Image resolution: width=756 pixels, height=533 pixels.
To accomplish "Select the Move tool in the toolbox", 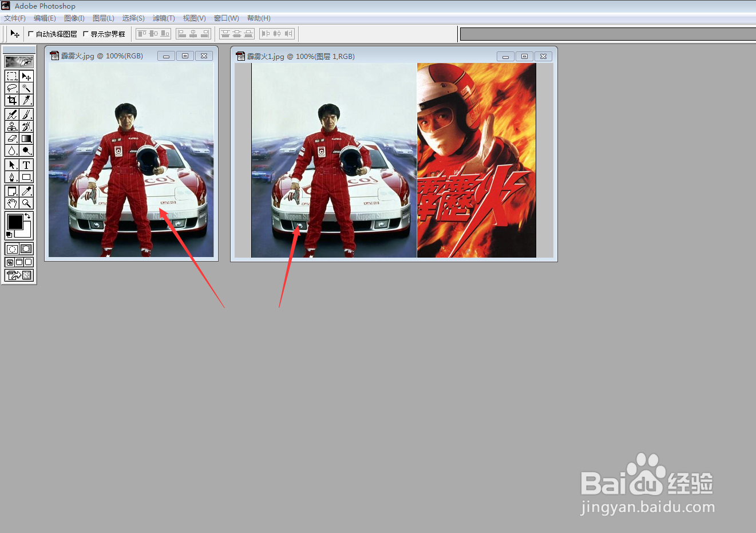I will click(26, 76).
